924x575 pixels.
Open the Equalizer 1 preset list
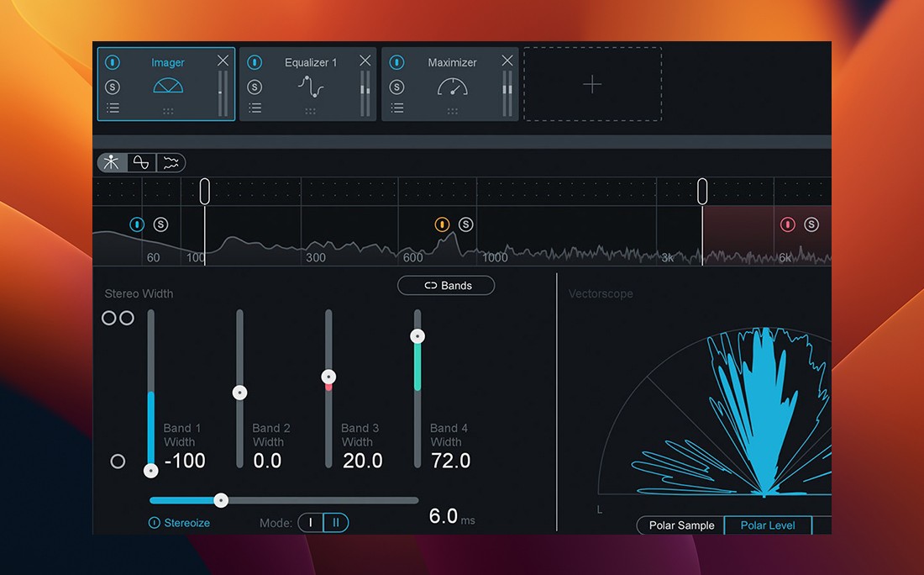pyautogui.click(x=255, y=108)
